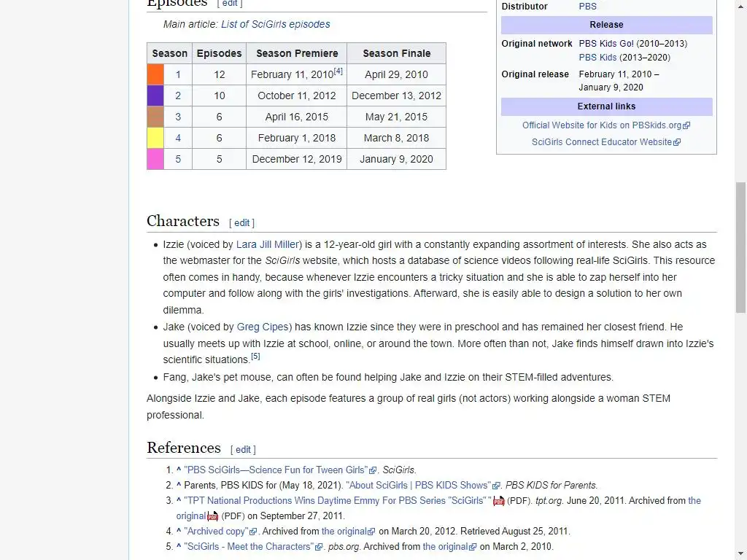
Task: Open the PBS distributor link
Action: [587, 6]
